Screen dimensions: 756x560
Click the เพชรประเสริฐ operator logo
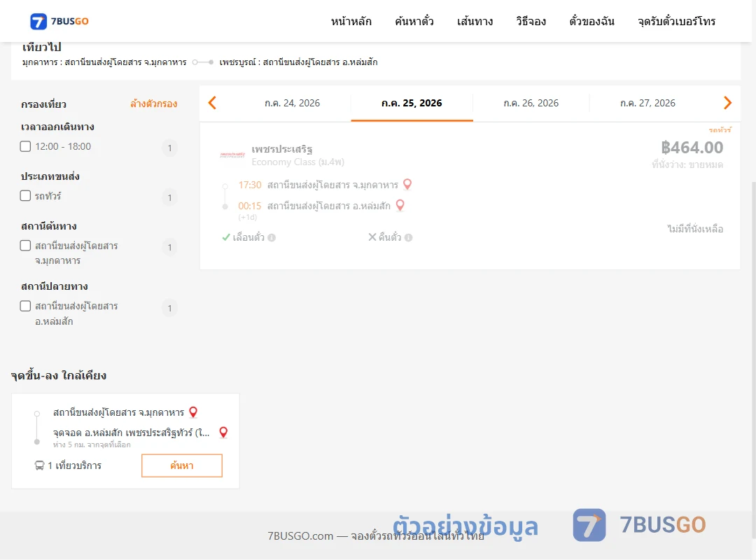[232, 155]
